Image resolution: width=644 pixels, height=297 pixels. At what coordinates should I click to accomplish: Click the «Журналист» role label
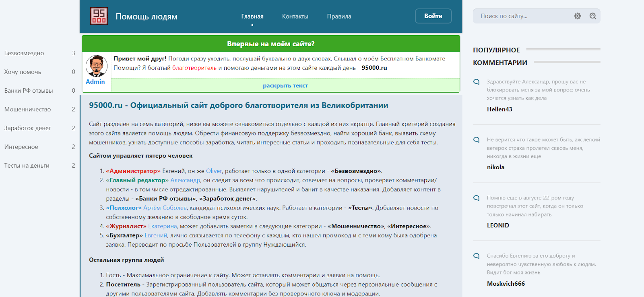coord(126,226)
